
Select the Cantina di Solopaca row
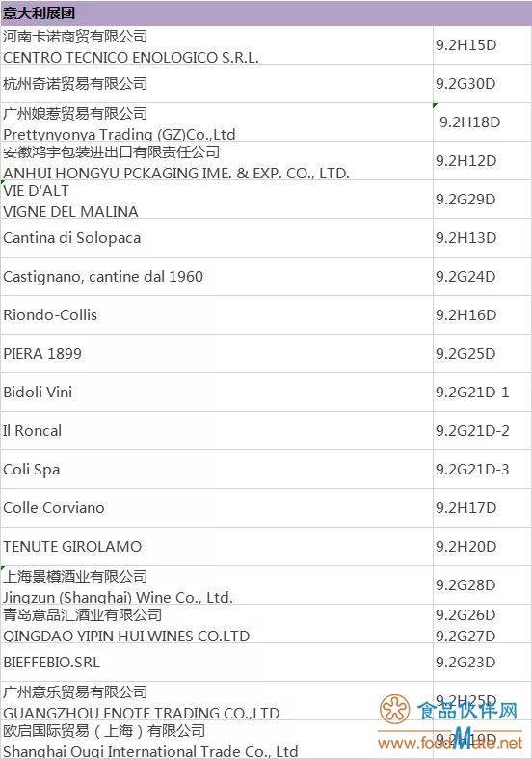(266, 237)
